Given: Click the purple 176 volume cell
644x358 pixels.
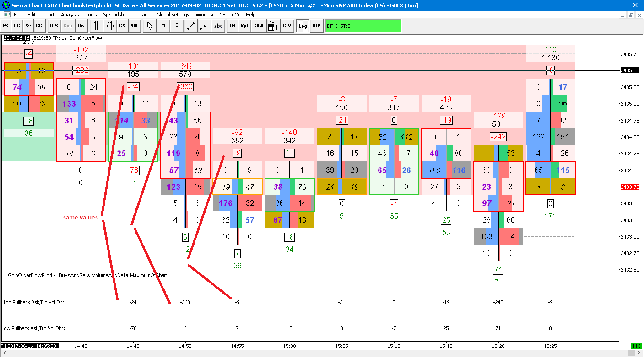Looking at the screenshot, I should pos(226,203).
